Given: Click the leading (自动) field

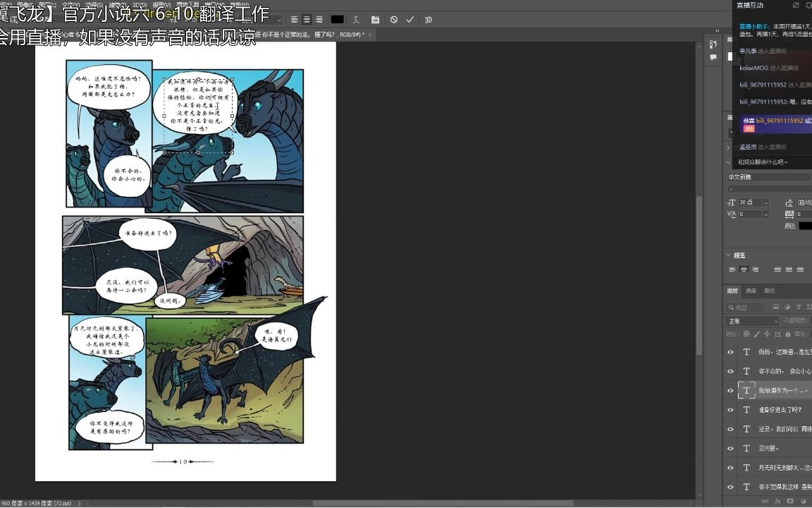Looking at the screenshot, I should (804, 202).
